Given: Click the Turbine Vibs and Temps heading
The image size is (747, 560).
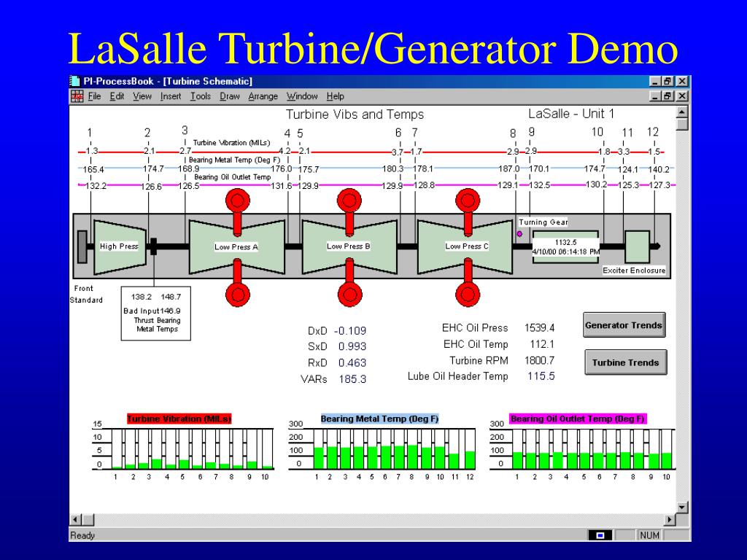Looking at the screenshot, I should click(355, 114).
